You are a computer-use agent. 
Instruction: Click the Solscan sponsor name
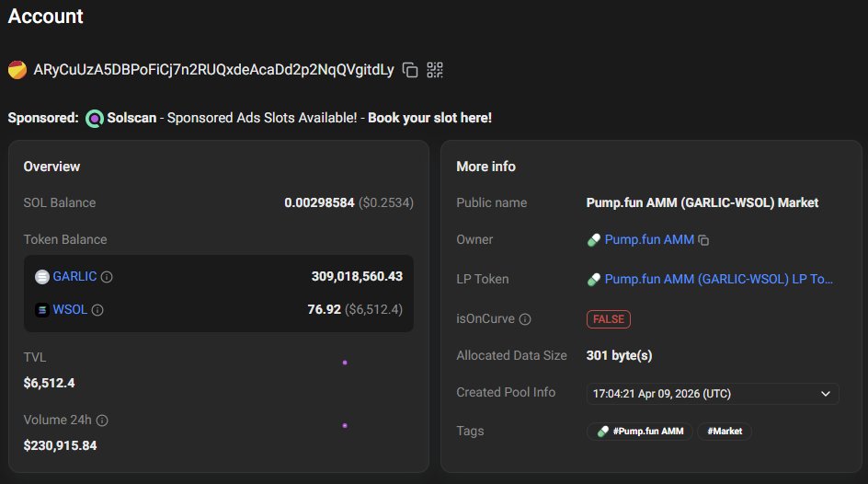(x=131, y=118)
